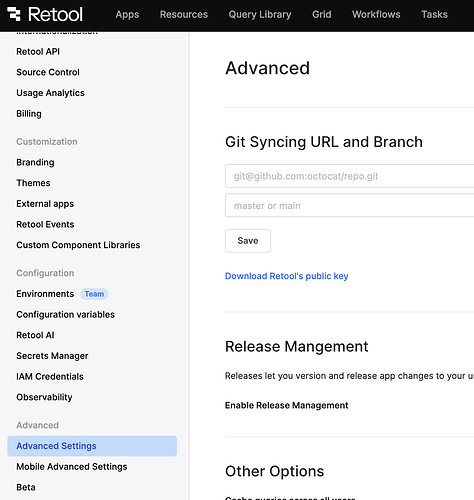
Task: Open Secrets Manager settings
Action: click(x=52, y=356)
